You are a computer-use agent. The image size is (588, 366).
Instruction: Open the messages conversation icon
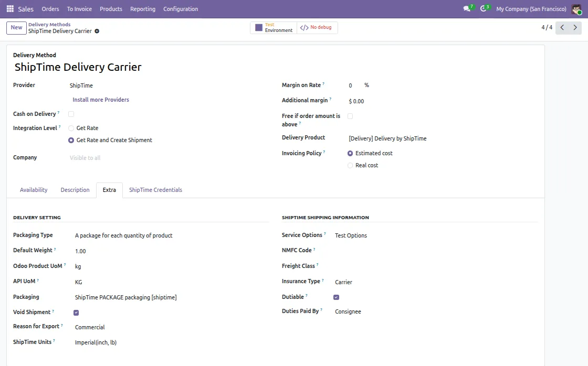click(467, 8)
